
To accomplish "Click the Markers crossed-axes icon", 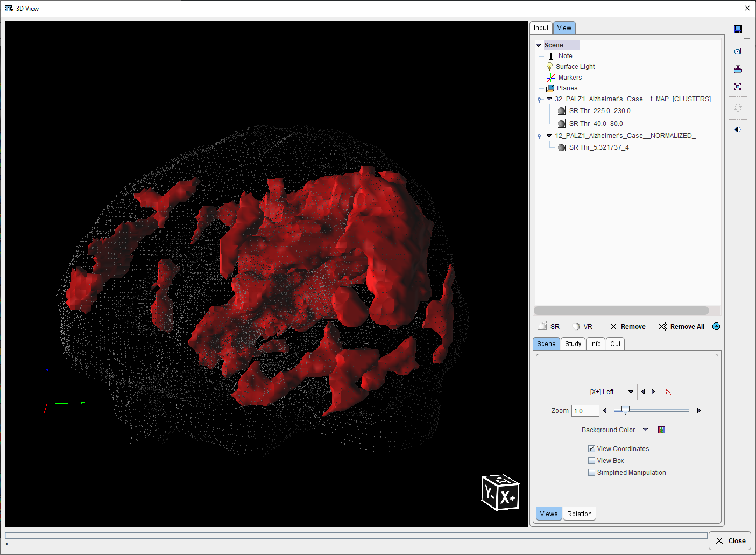I will click(x=551, y=78).
